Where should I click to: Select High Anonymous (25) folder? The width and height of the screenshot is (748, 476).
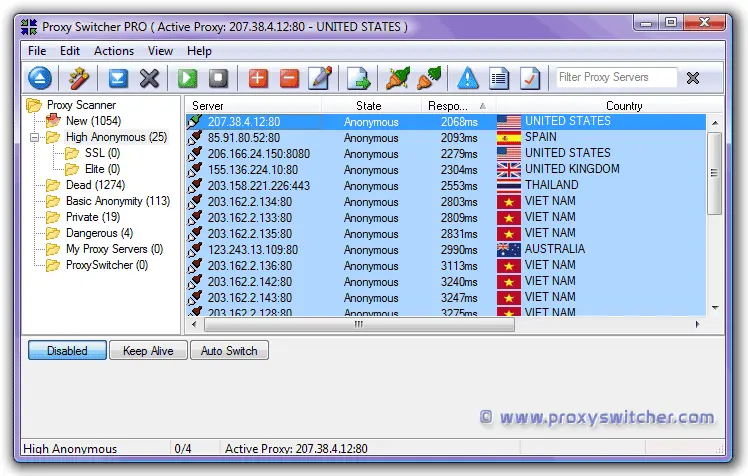click(x=116, y=137)
